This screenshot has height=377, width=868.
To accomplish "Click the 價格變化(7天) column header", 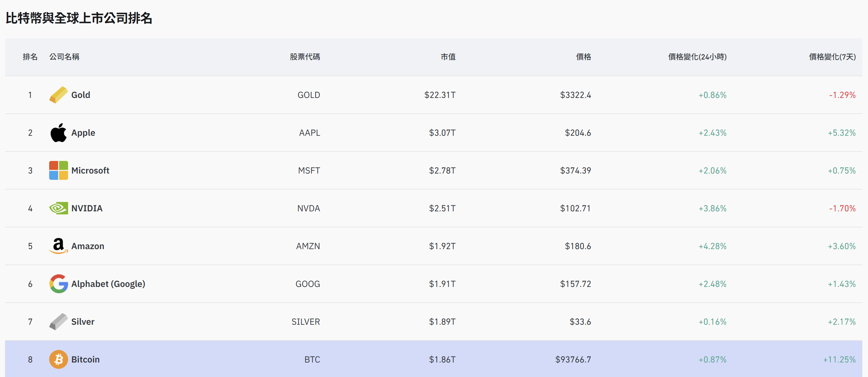I will [832, 57].
